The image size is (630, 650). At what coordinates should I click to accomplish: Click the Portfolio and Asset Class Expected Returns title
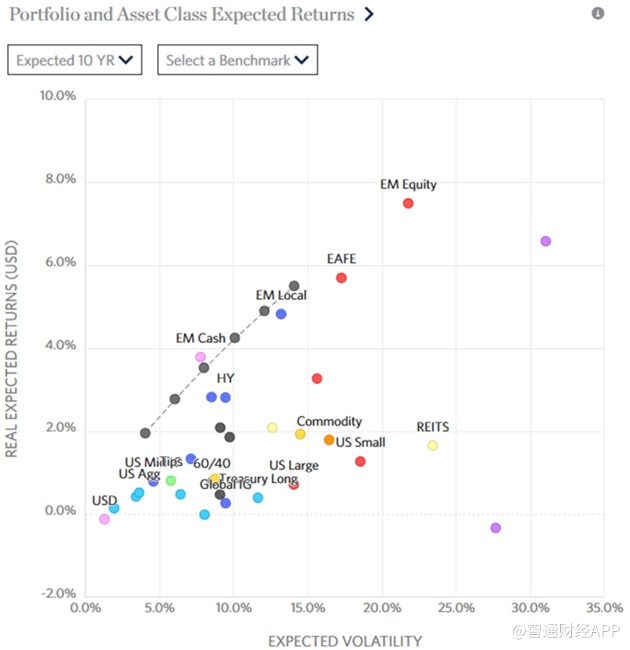coord(181,15)
